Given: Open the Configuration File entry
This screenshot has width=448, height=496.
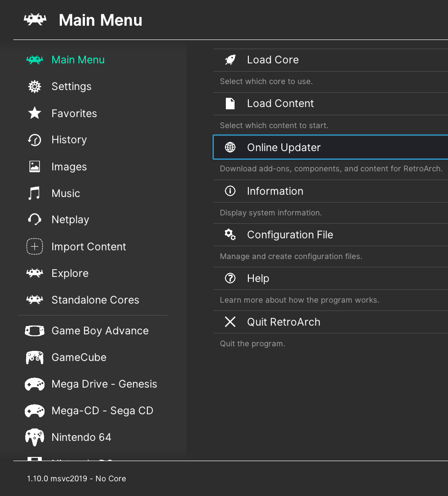Looking at the screenshot, I should [x=330, y=235].
